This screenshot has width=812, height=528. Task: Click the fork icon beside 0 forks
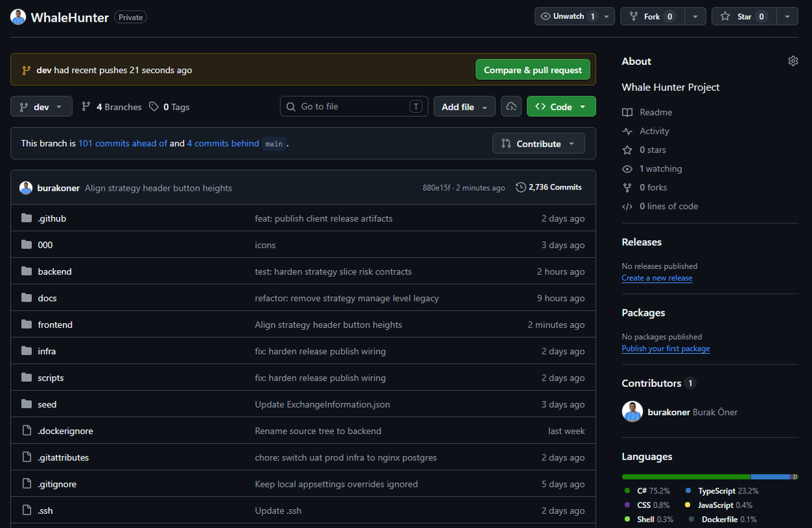(627, 187)
